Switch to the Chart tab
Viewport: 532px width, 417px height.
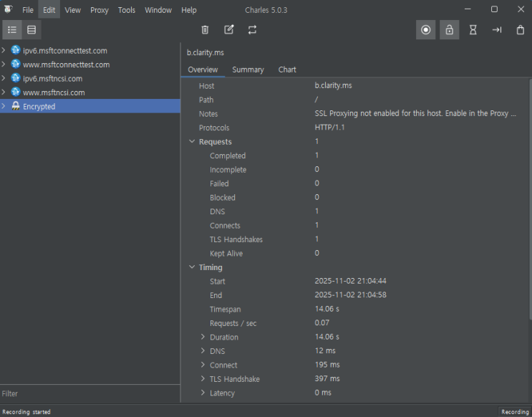click(x=287, y=69)
